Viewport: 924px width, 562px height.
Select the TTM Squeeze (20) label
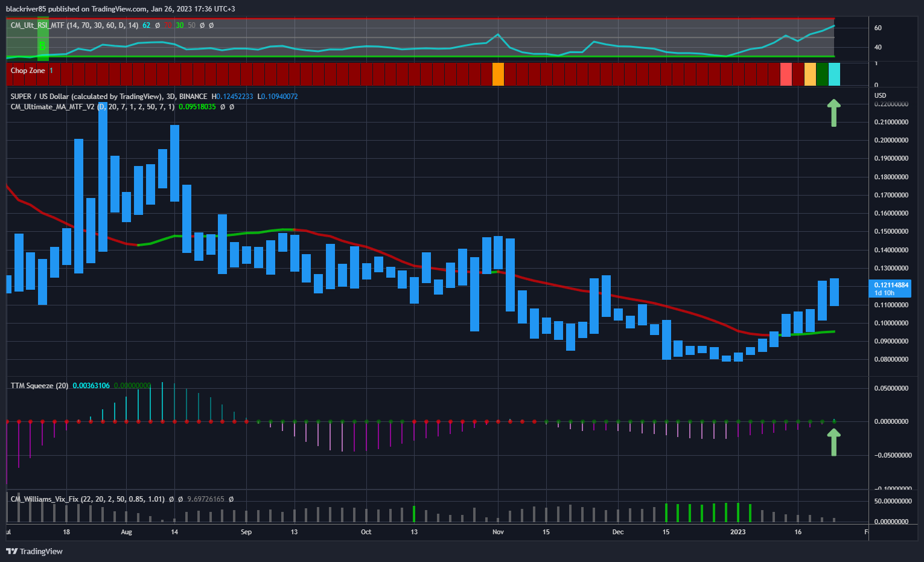[x=39, y=386]
